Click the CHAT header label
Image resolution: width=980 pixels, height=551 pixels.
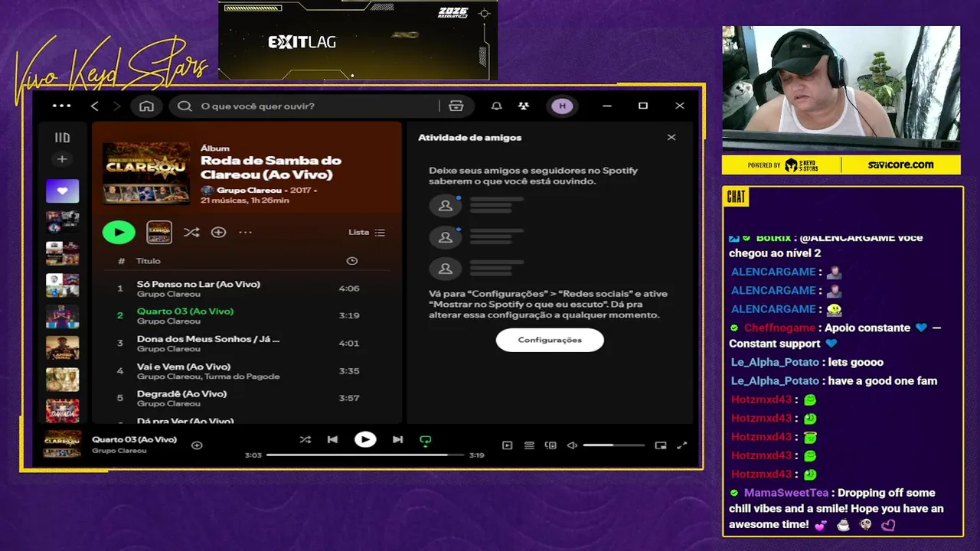click(736, 197)
